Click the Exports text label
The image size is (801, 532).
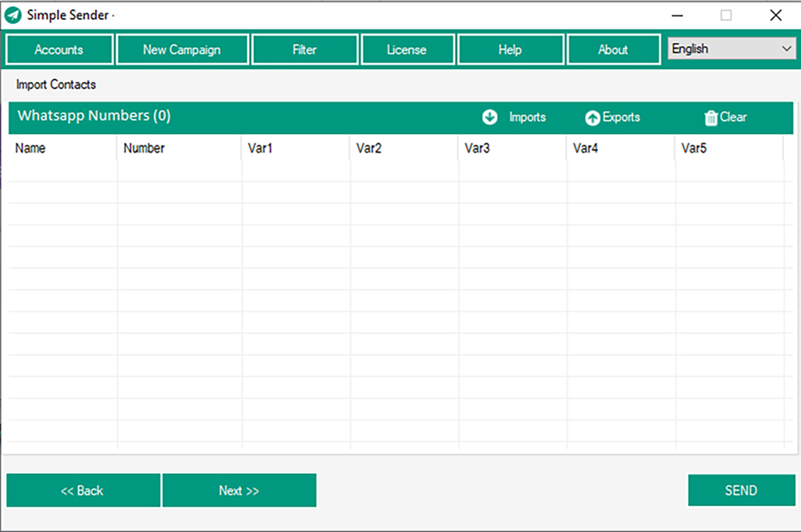tap(621, 117)
